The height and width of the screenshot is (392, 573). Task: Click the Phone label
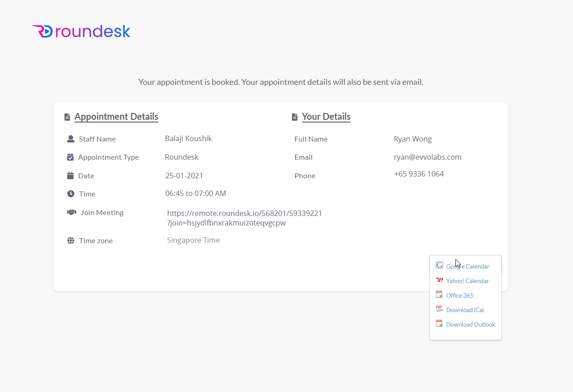click(x=305, y=176)
